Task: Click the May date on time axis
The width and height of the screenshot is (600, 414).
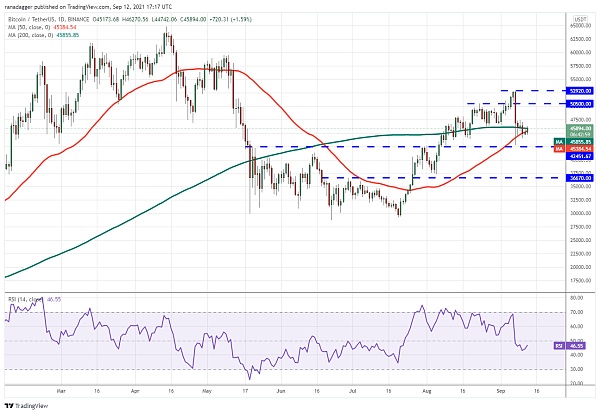Action: pos(207,391)
